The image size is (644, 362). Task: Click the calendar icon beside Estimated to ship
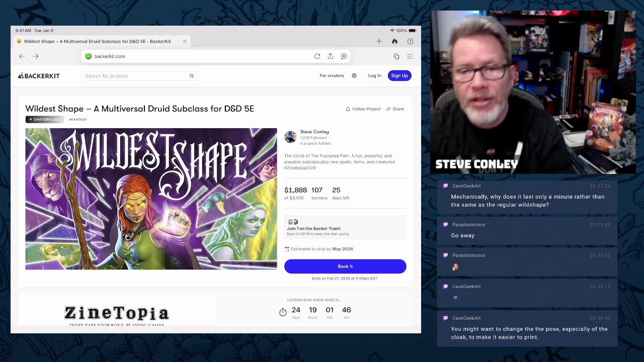(287, 249)
